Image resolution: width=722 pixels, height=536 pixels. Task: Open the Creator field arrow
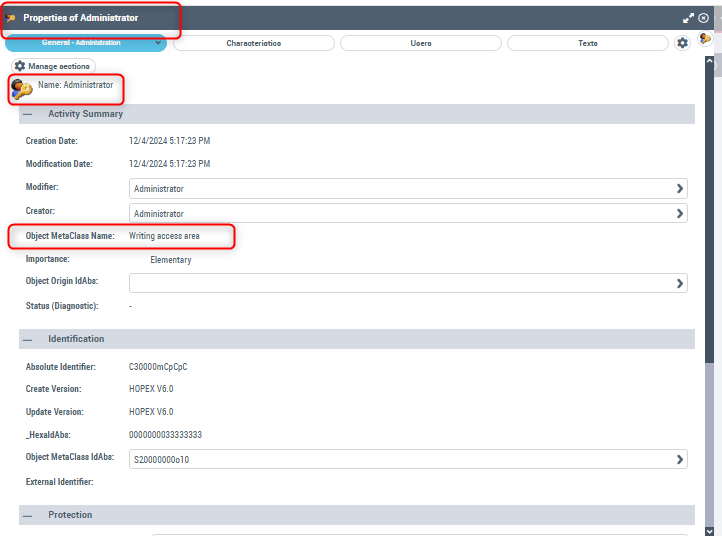pos(680,213)
